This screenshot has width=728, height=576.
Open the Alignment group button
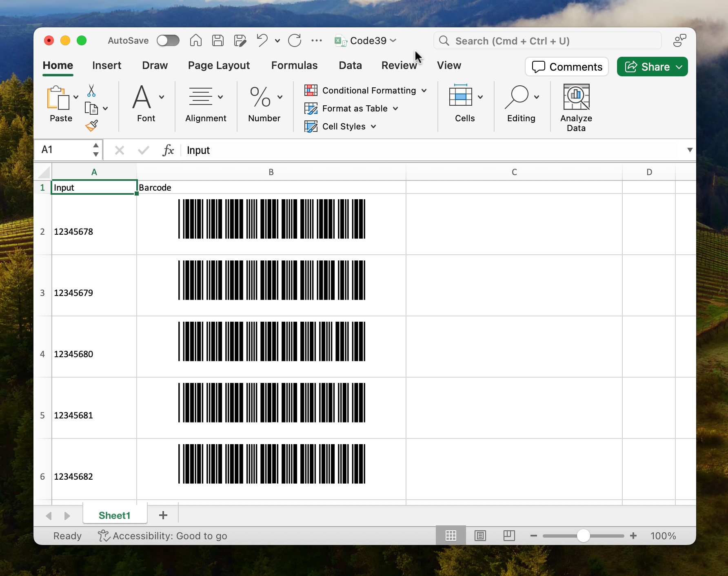206,104
